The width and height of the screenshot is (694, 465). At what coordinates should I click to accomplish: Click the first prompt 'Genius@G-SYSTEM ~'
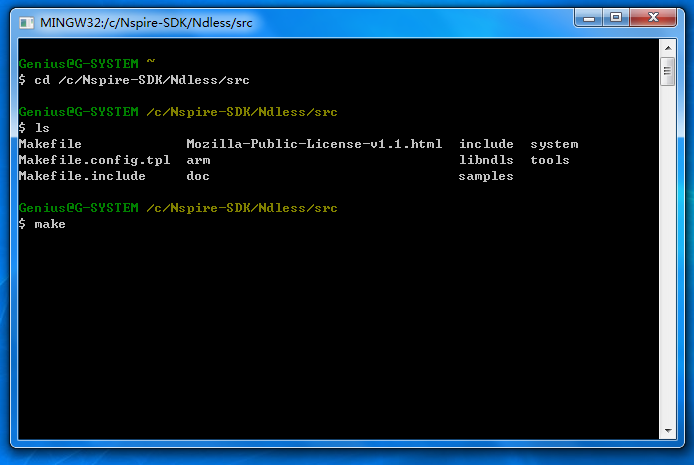87,64
